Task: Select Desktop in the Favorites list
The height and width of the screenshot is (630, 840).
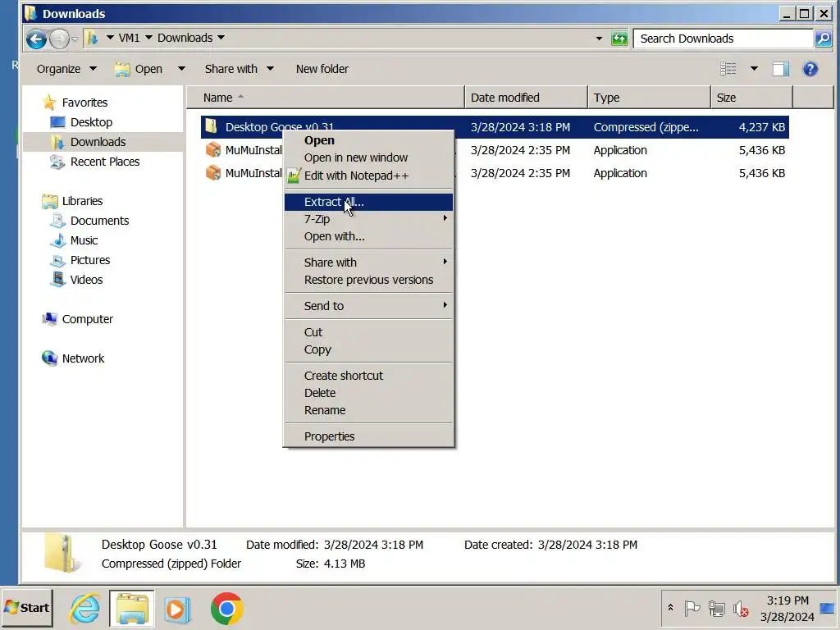Action: click(91, 122)
